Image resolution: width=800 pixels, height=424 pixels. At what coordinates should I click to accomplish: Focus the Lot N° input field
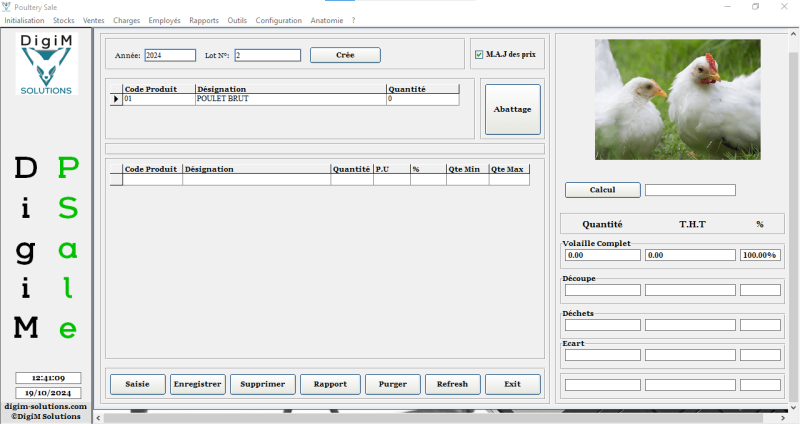coord(267,56)
